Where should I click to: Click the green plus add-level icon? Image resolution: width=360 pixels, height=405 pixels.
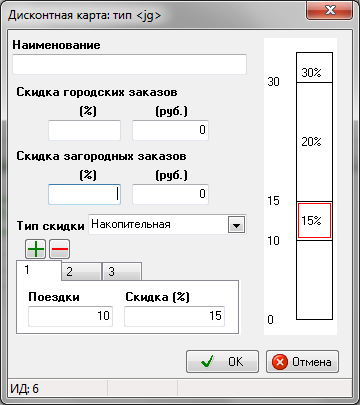[x=36, y=249]
